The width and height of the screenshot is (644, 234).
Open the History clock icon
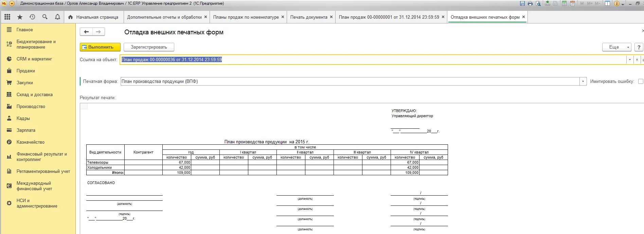click(x=32, y=17)
